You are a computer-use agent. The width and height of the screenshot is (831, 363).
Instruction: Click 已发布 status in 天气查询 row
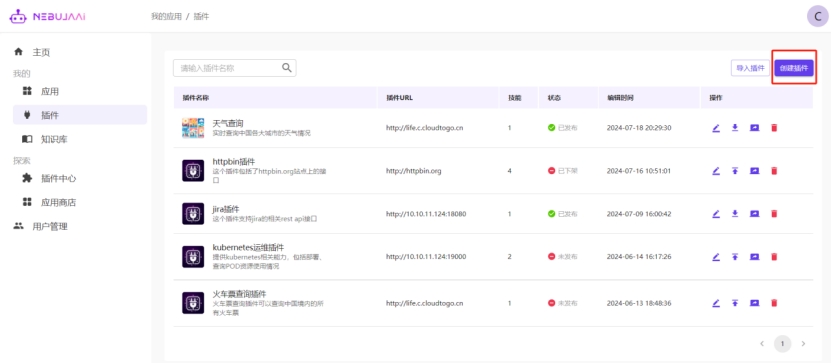click(562, 128)
